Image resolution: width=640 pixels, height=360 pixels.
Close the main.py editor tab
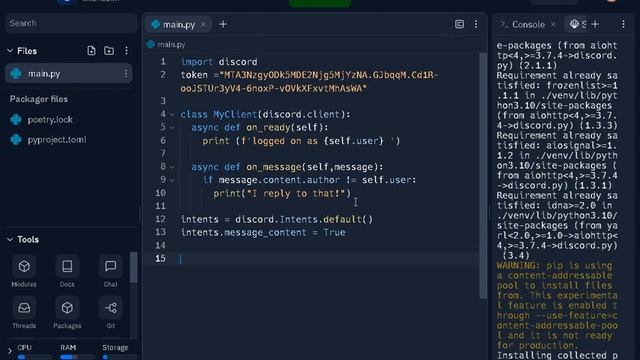point(203,24)
